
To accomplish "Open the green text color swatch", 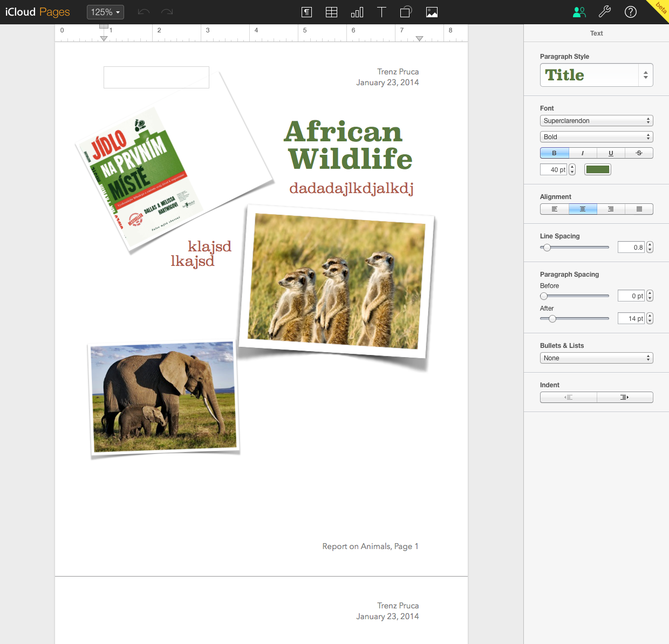I will [598, 170].
